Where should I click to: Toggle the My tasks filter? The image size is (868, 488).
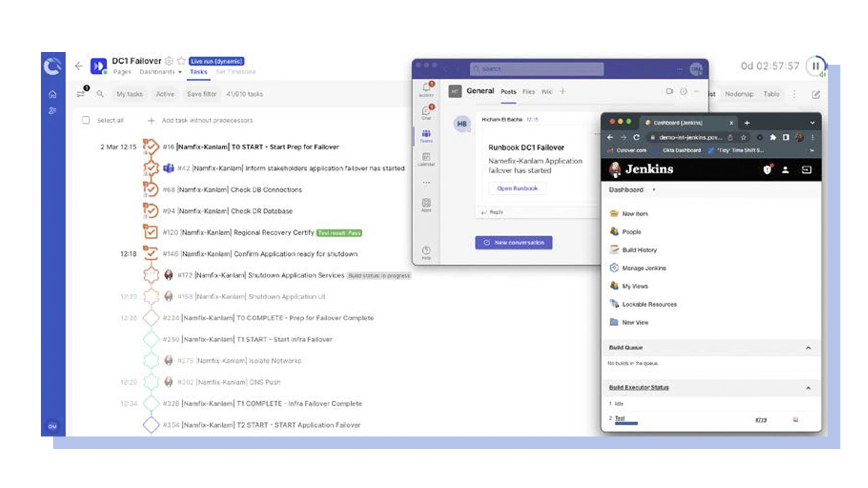[129, 94]
